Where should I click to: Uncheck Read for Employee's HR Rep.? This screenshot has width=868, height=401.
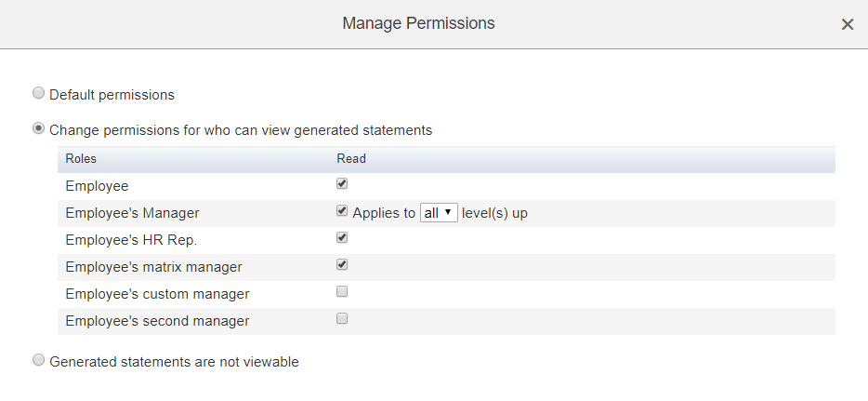click(x=342, y=237)
